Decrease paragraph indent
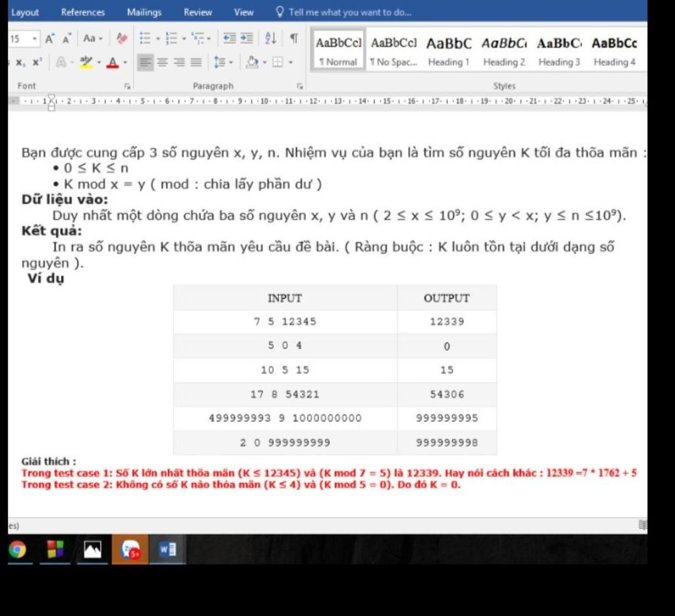The image size is (675, 616). [229, 38]
